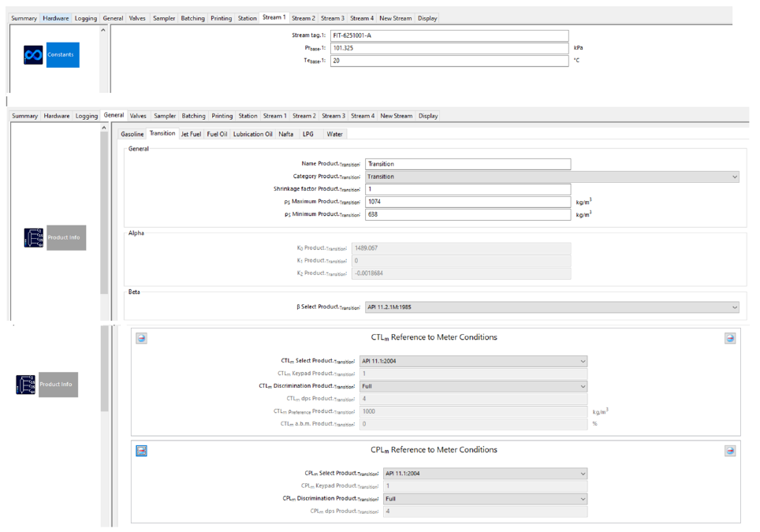Click the Minimum density field showing 638
Screen dimensions: 760x532
tap(468, 214)
